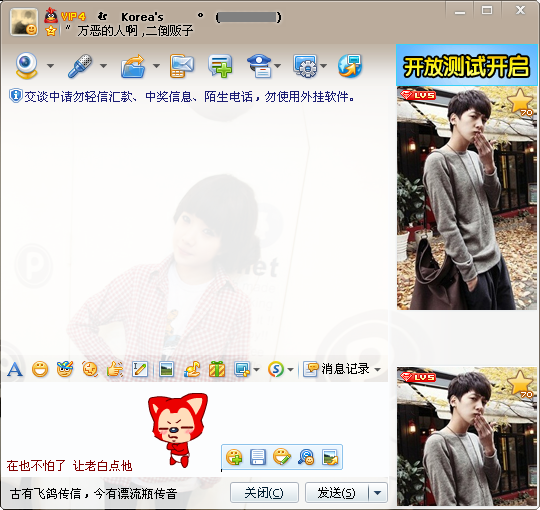Click the VIP magic emoticon icon
Image resolution: width=540 pixels, height=510 pixels.
coord(65,369)
